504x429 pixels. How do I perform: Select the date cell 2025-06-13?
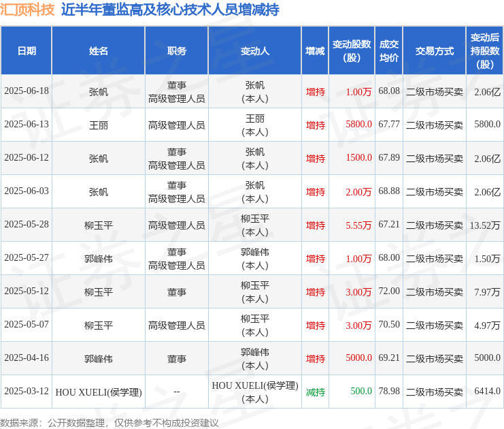(x=27, y=124)
